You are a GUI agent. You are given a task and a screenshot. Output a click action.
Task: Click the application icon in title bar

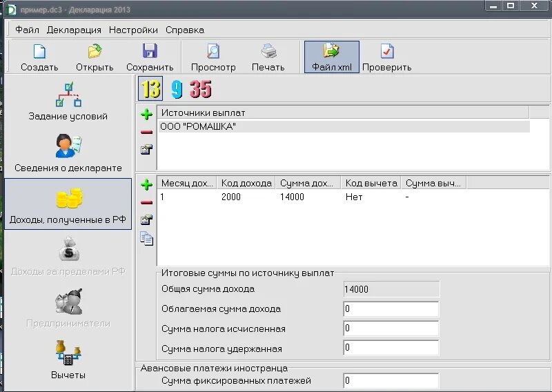[11, 10]
